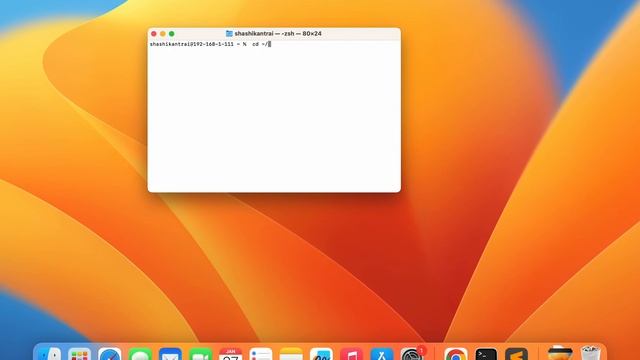Open System Settings with notification badge

click(x=412, y=354)
